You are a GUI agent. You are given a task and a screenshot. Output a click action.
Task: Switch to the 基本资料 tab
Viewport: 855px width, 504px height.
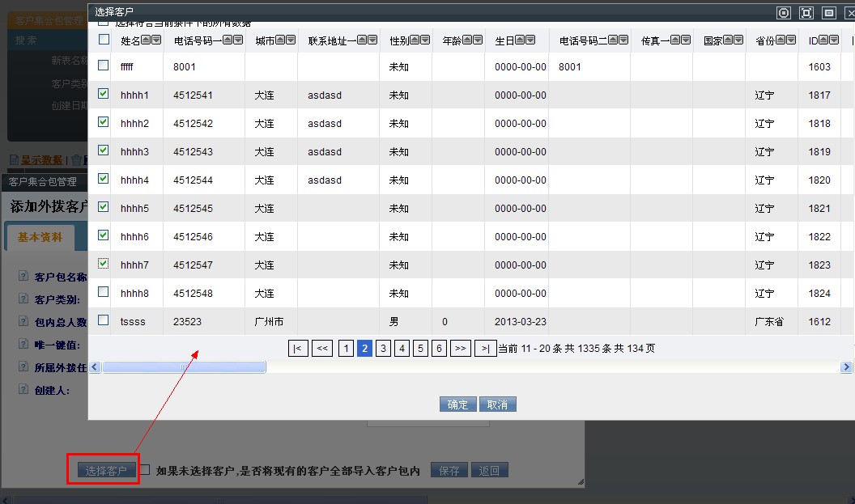pos(40,237)
